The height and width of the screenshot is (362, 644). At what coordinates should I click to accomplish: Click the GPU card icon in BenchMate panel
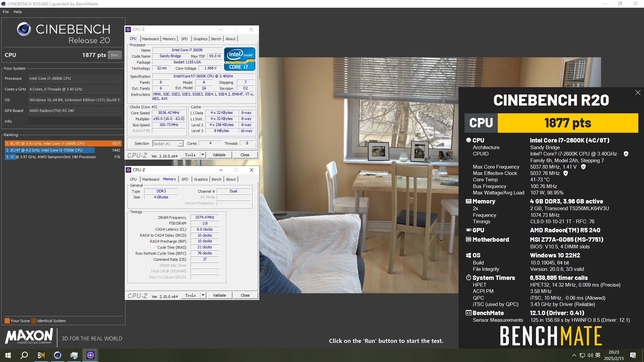tap(469, 230)
